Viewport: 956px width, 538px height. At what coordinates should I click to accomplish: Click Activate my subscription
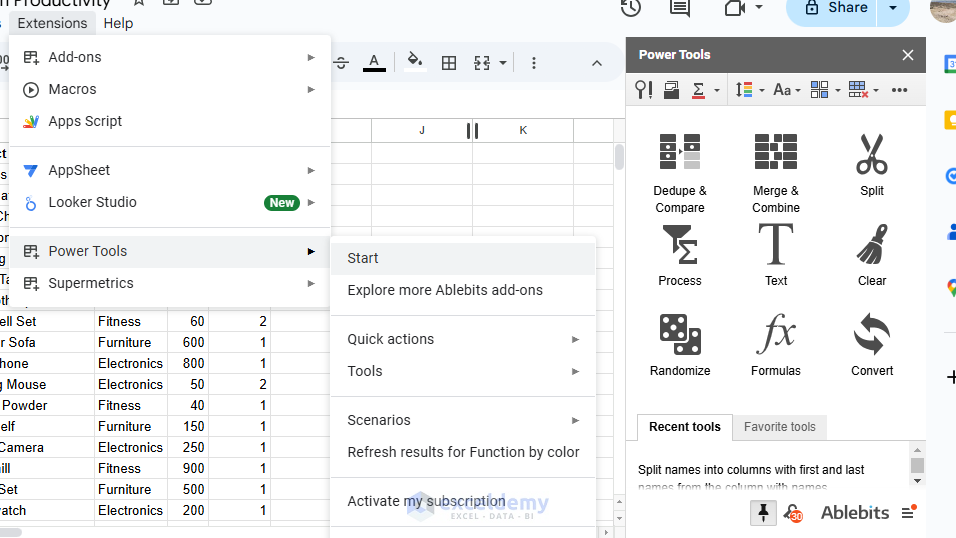(x=463, y=501)
